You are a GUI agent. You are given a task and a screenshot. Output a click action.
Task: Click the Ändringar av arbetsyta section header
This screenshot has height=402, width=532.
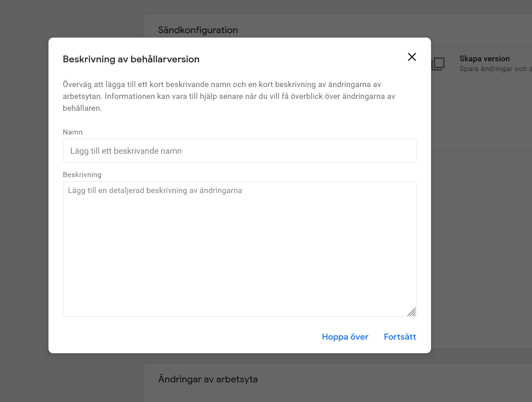pos(208,379)
